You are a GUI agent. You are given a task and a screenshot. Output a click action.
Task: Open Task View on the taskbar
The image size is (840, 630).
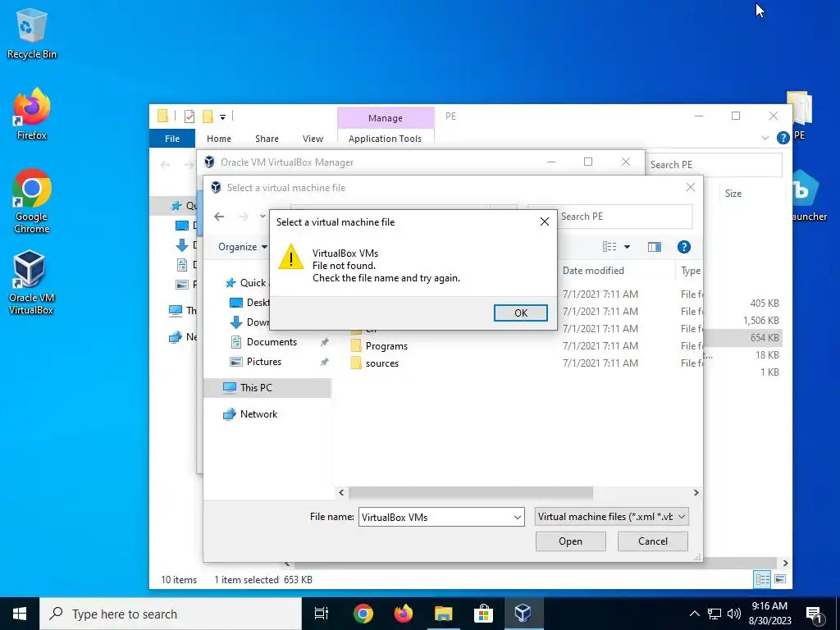322,614
